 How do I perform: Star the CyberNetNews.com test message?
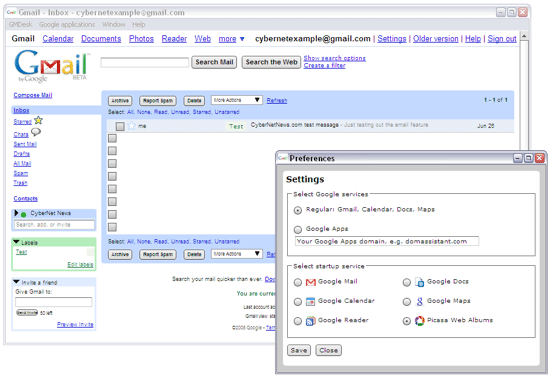(x=131, y=126)
